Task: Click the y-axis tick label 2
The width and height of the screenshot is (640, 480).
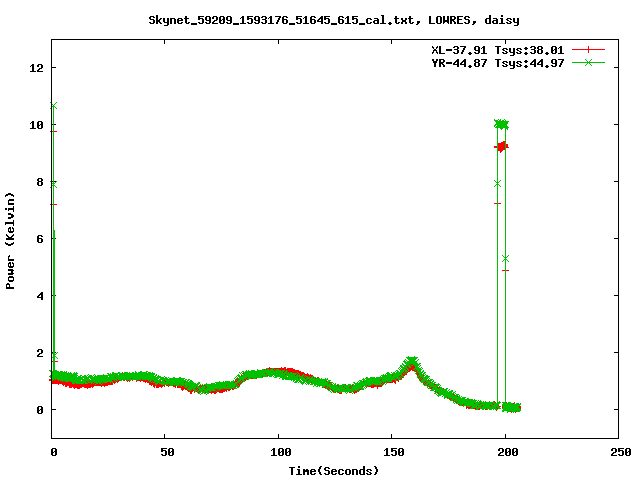Action: pyautogui.click(x=40, y=353)
